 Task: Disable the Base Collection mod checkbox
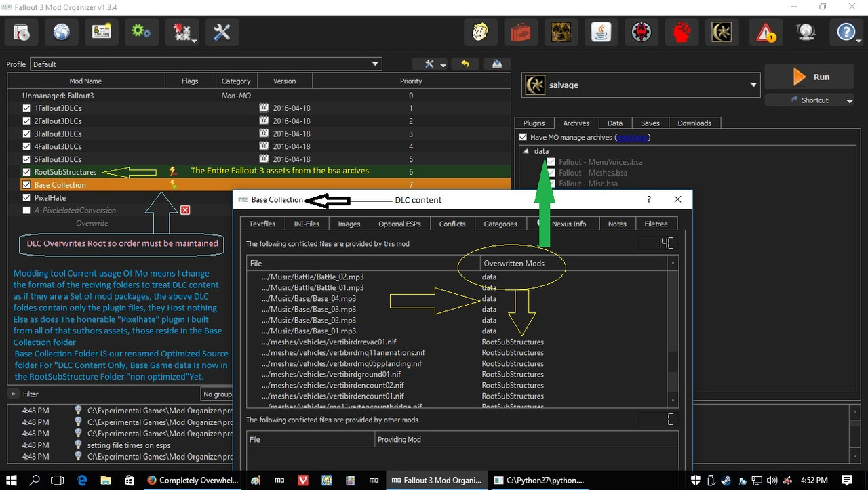(x=26, y=185)
